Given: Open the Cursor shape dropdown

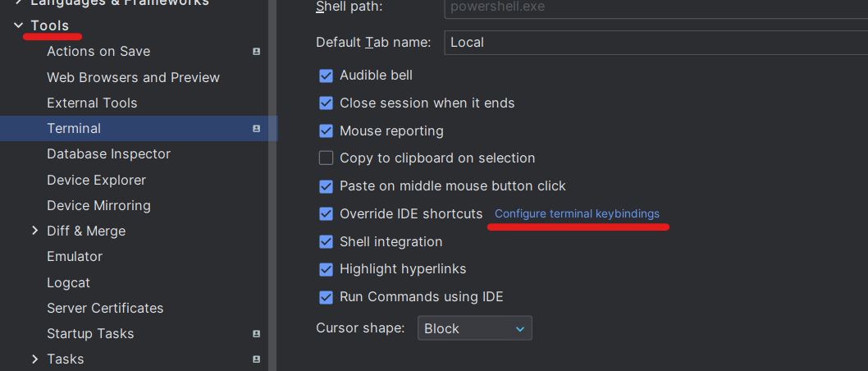Looking at the screenshot, I should coord(474,328).
